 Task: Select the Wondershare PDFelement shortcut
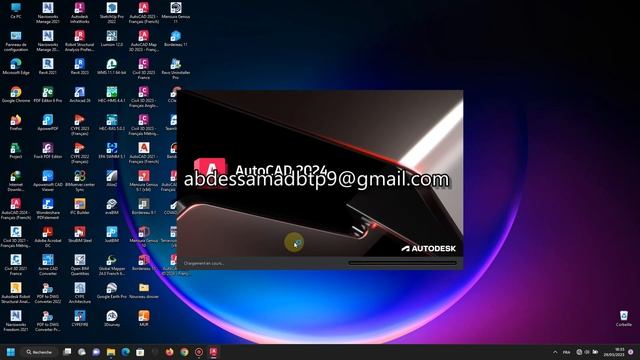48,209
